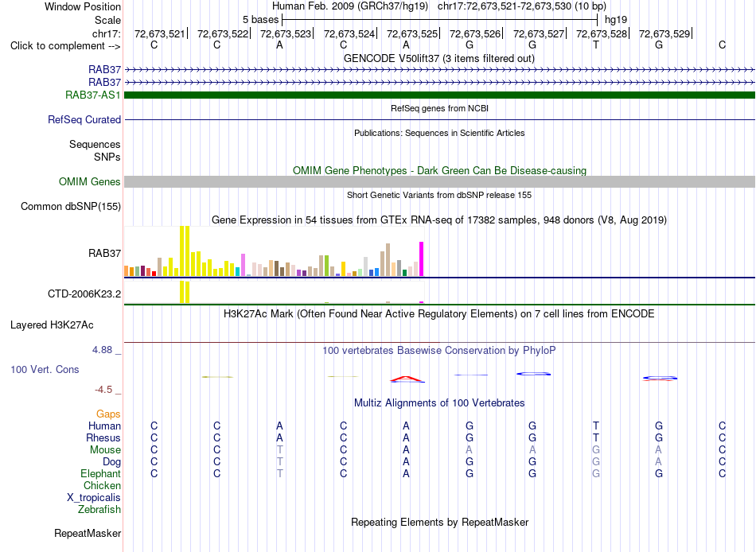Open the Layered H3K27Ac track label
The width and height of the screenshot is (756, 552).
click(x=52, y=325)
